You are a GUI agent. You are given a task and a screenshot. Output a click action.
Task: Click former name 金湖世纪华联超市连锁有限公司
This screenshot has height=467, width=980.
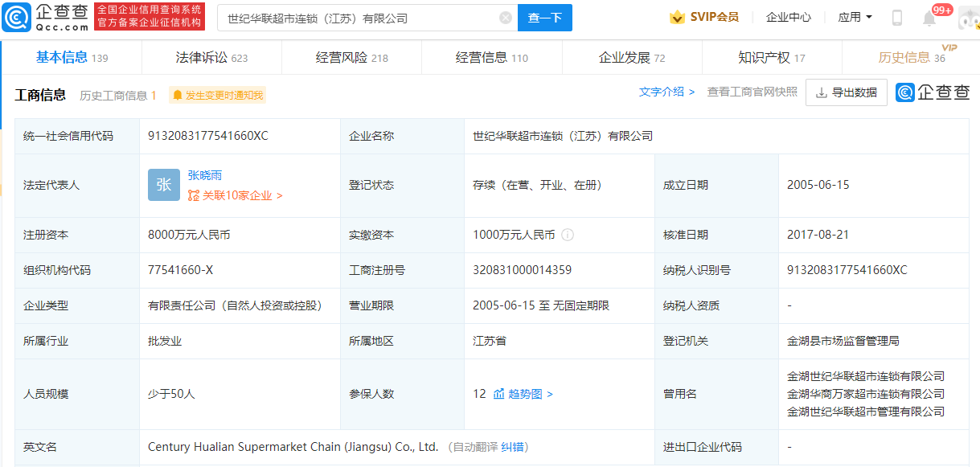[866, 376]
